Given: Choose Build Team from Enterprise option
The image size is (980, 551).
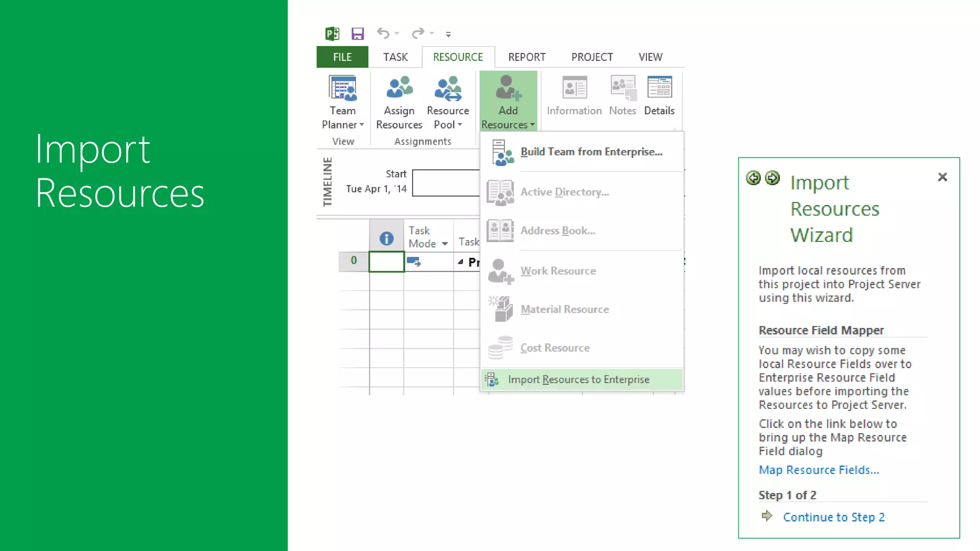Looking at the screenshot, I should (591, 152).
